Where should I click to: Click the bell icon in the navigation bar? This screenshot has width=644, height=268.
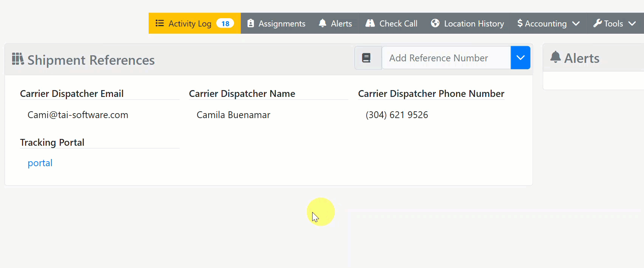(x=322, y=23)
